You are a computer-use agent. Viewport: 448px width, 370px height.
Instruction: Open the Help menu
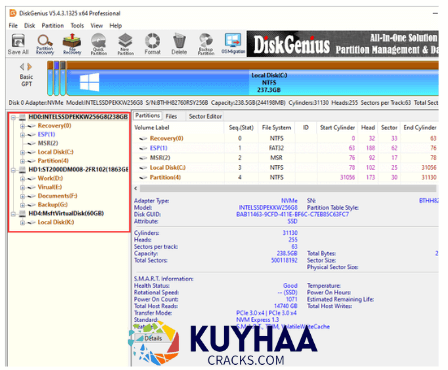116,26
